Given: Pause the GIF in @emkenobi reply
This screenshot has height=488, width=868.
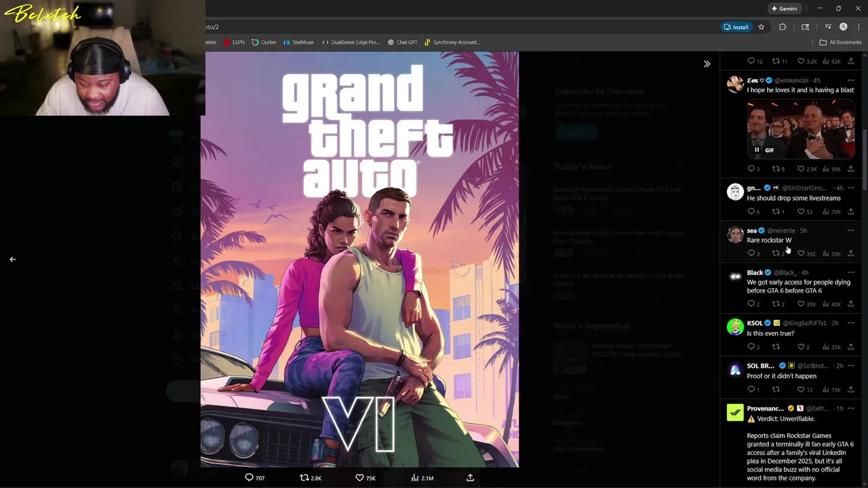Looking at the screenshot, I should point(757,150).
